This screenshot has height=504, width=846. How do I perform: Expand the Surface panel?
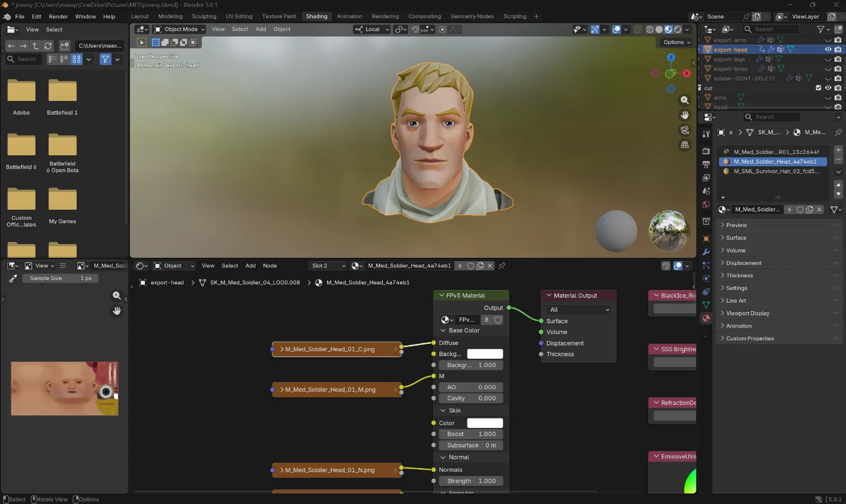coord(779,238)
